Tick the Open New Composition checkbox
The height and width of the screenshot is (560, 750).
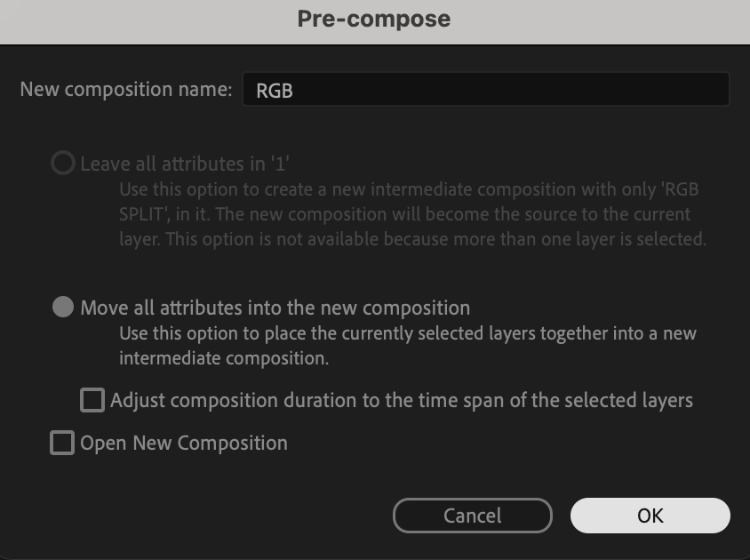62,443
